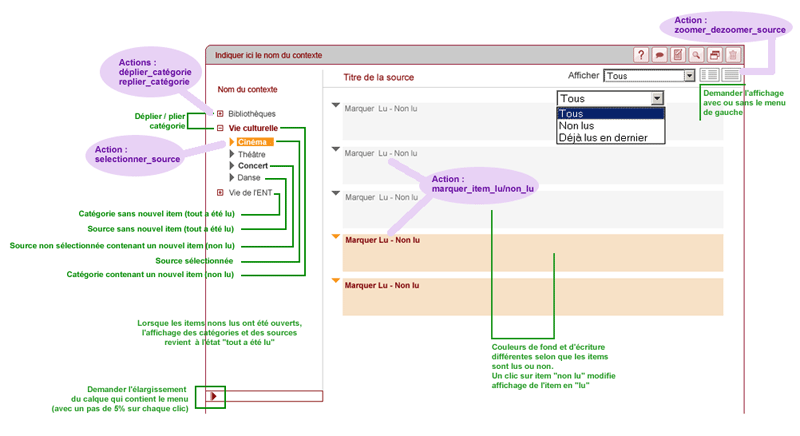Switch to display with left menu layout icon
This screenshot has height=436, width=800.
coord(709,75)
